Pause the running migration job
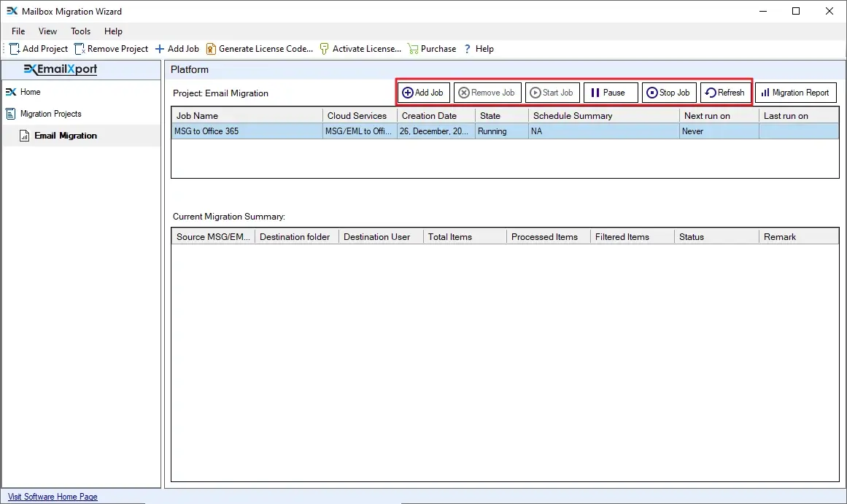Image resolution: width=847 pixels, height=504 pixels. pyautogui.click(x=611, y=93)
